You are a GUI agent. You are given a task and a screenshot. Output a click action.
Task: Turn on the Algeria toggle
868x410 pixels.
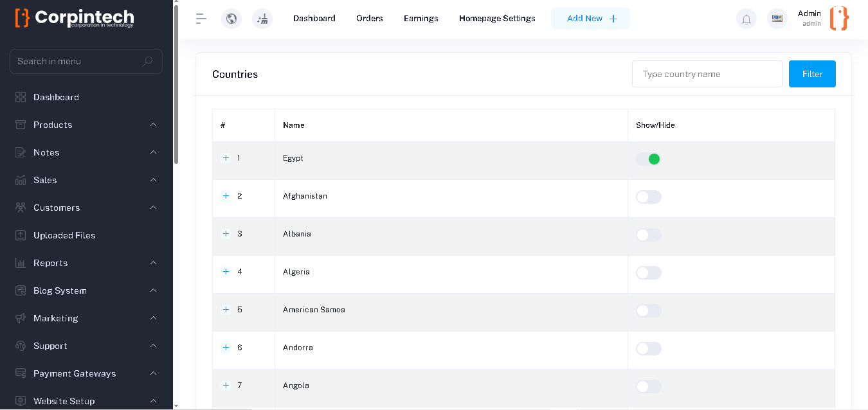pyautogui.click(x=648, y=273)
